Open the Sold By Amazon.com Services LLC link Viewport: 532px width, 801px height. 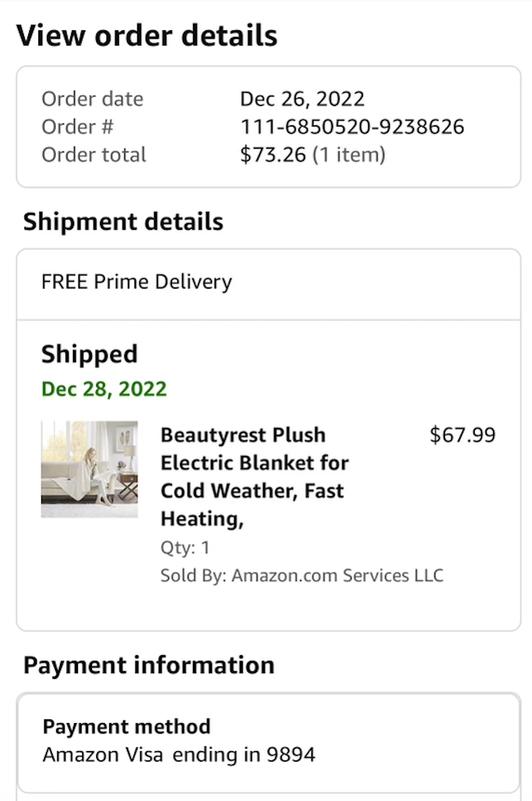[302, 575]
